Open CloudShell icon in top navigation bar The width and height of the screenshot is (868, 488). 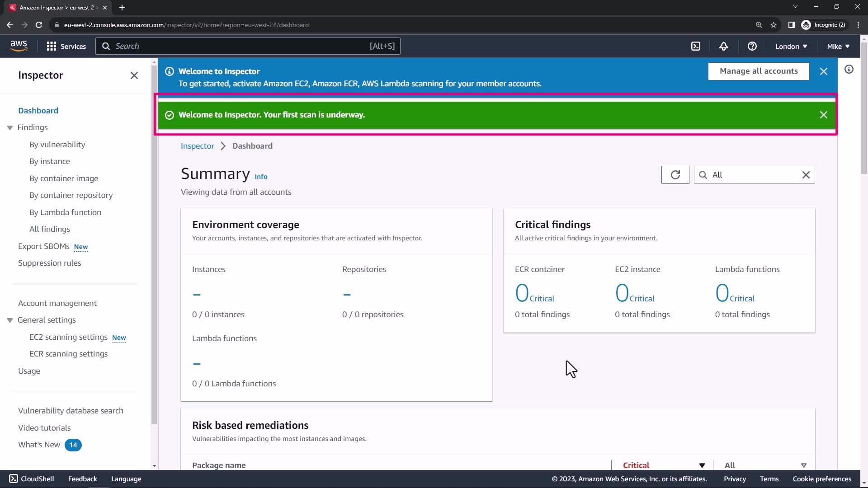point(696,46)
